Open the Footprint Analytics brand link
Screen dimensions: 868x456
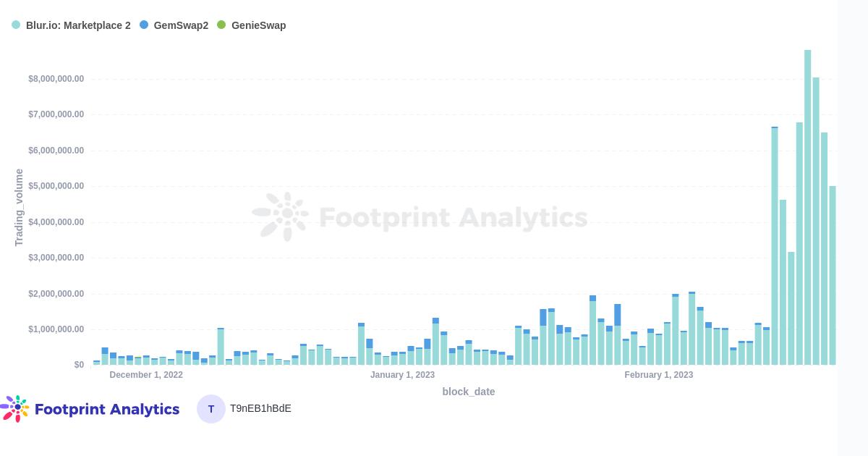point(107,409)
